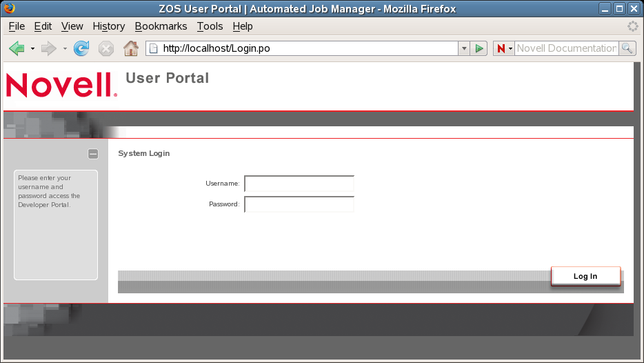Maximize the Firefox window
The width and height of the screenshot is (644, 363).
tap(620, 9)
